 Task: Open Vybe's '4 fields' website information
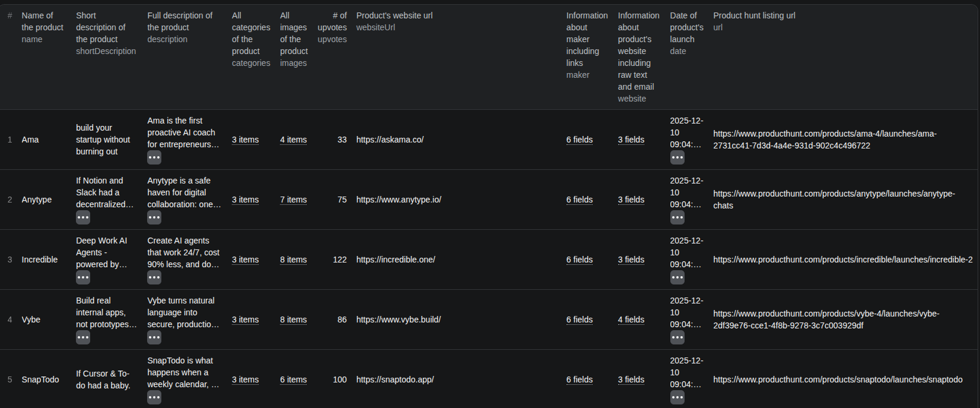tap(631, 320)
